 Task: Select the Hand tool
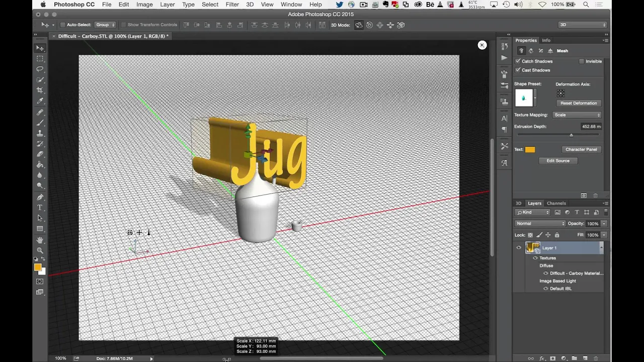click(x=40, y=240)
